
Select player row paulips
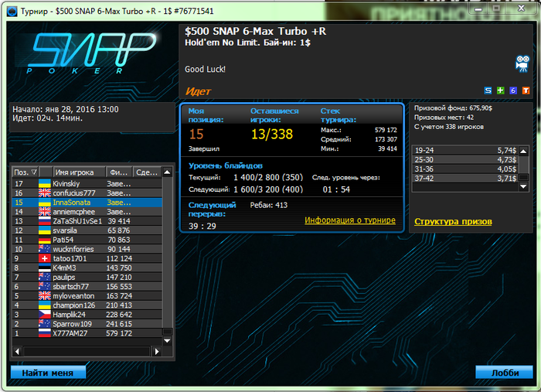point(87,277)
